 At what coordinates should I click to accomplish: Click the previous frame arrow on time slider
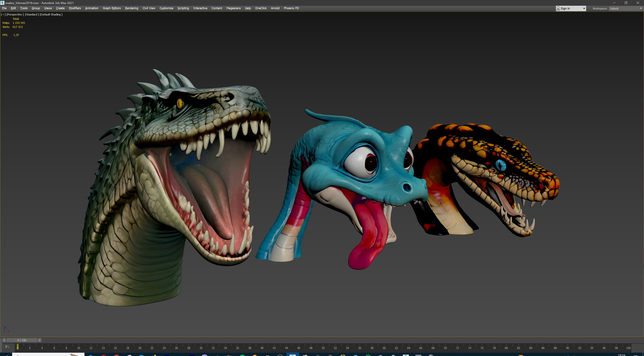coord(4,340)
